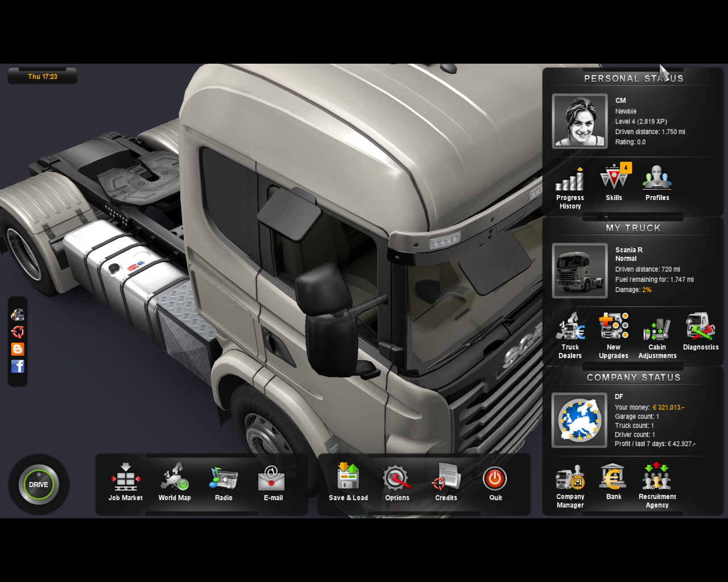The height and width of the screenshot is (582, 728).
Task: Click the COMPANY STATUS panel heading
Action: 634,377
